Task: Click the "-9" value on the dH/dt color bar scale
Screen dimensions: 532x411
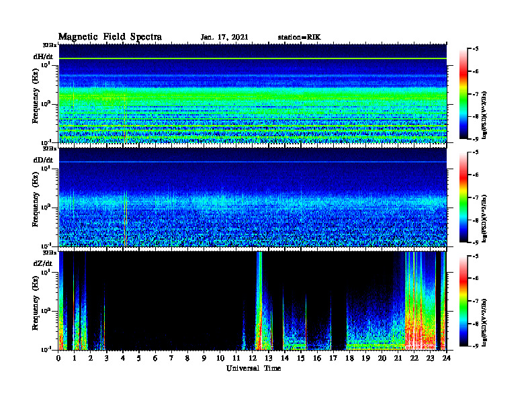Action: click(x=475, y=139)
